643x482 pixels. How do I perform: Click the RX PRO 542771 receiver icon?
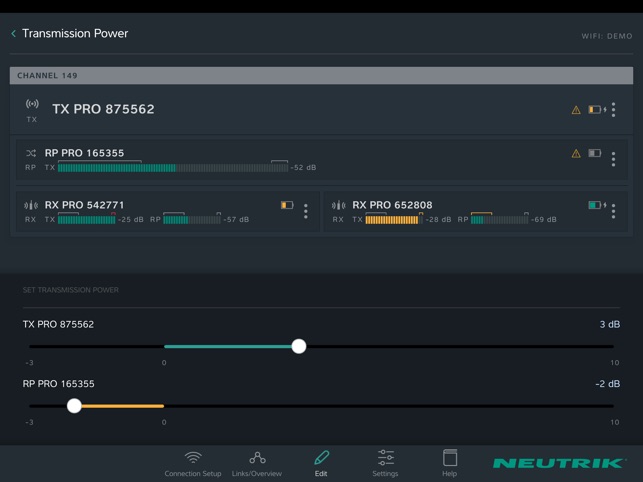click(31, 205)
